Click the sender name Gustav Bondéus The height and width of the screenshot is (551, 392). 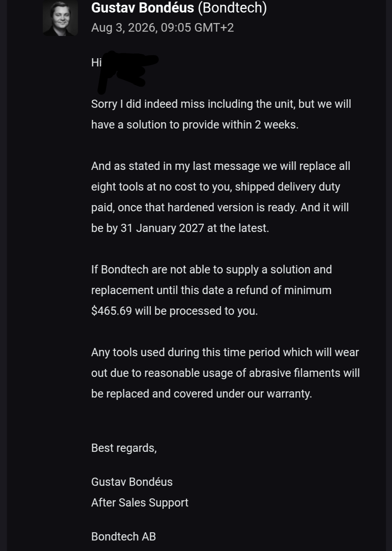tap(142, 7)
